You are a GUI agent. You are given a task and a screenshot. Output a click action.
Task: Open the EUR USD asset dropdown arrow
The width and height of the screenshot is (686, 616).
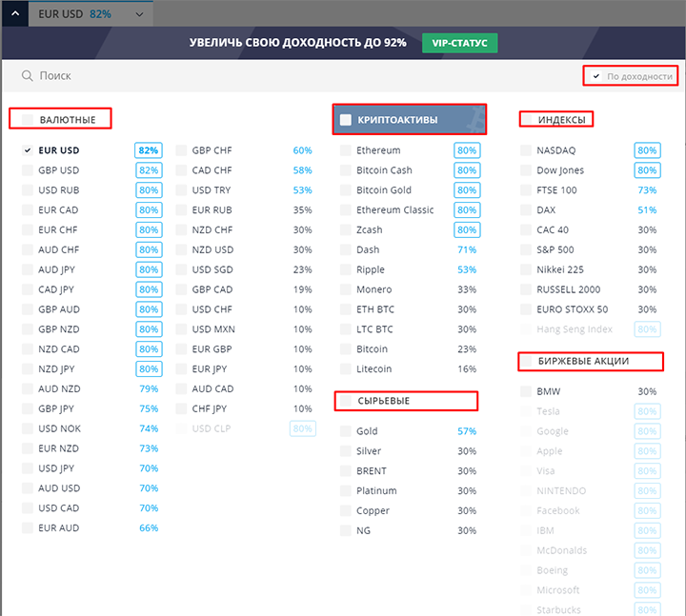139,14
